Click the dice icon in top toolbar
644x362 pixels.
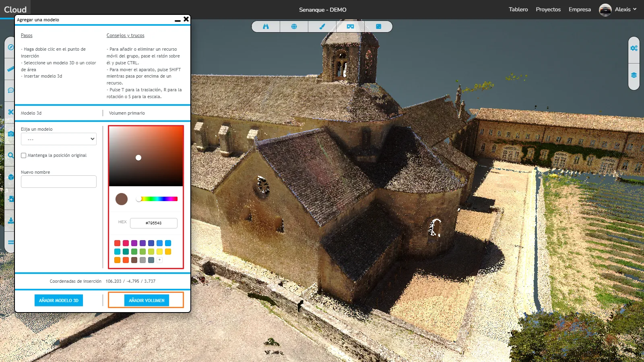[378, 27]
